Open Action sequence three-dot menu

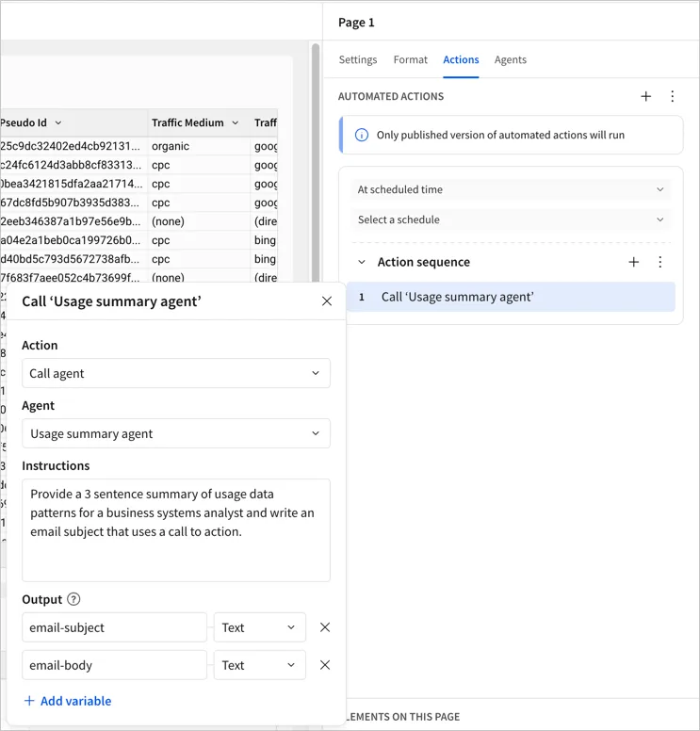click(x=659, y=262)
